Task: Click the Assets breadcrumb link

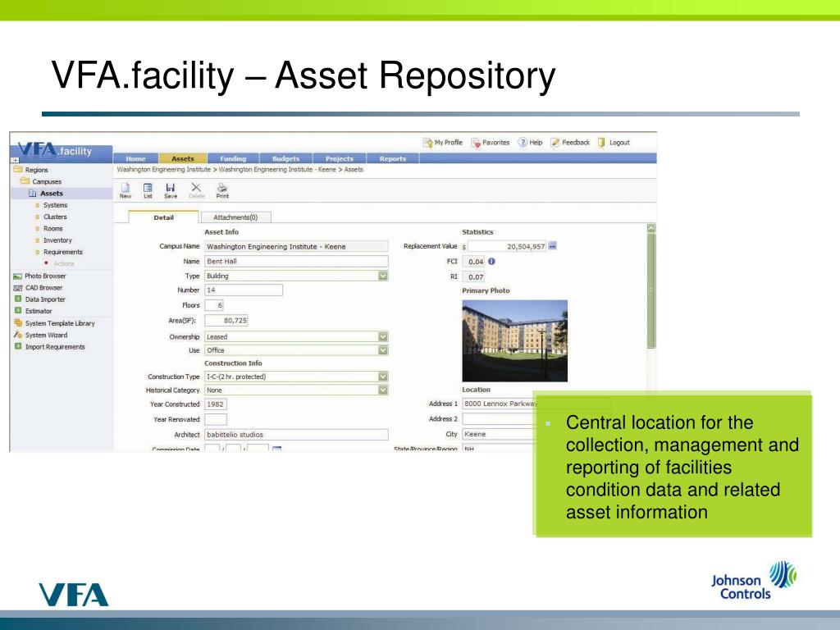Action: [x=354, y=170]
